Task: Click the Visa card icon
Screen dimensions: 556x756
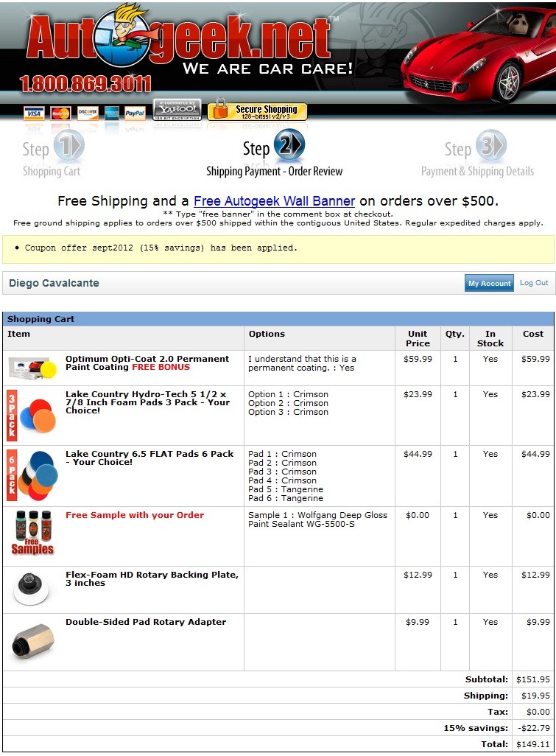Action: tap(34, 113)
